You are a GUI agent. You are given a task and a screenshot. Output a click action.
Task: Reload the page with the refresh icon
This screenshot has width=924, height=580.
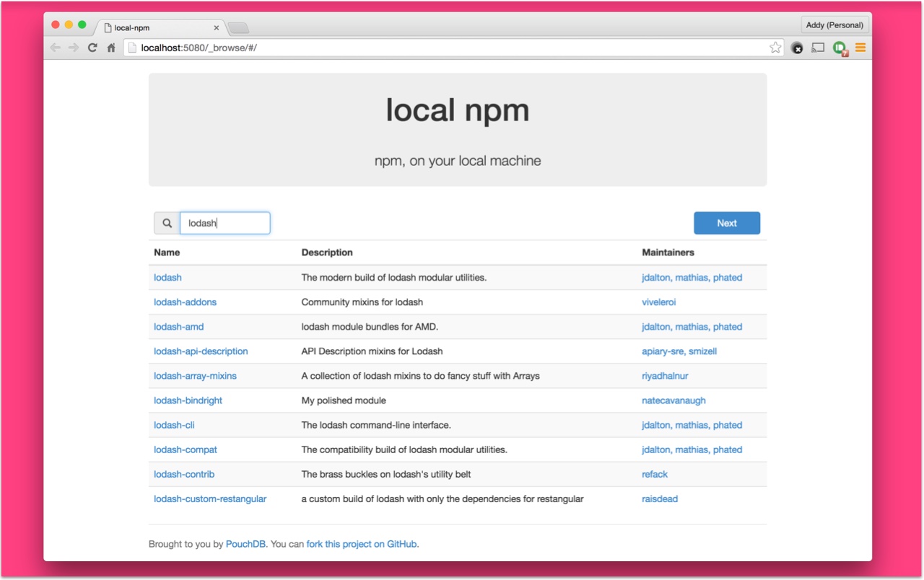(92, 48)
